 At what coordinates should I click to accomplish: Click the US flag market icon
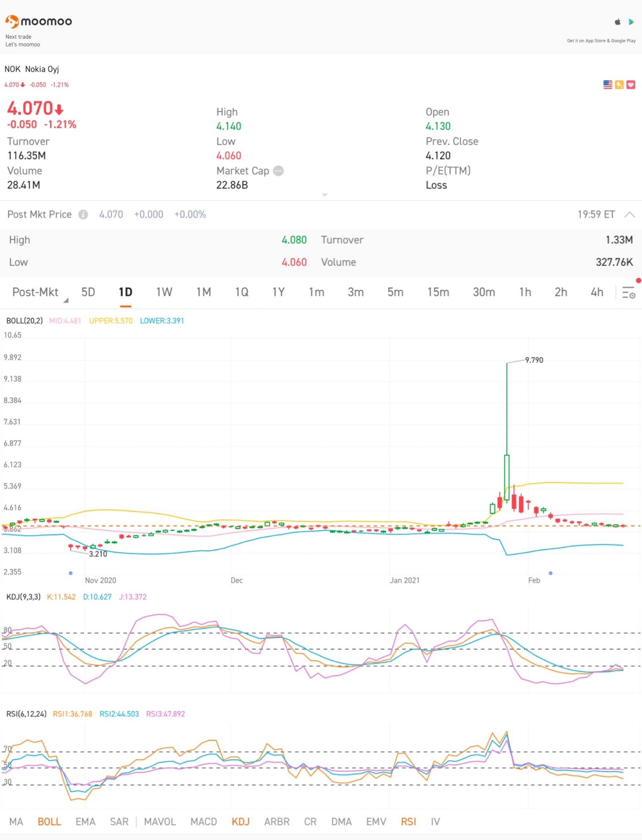608,85
